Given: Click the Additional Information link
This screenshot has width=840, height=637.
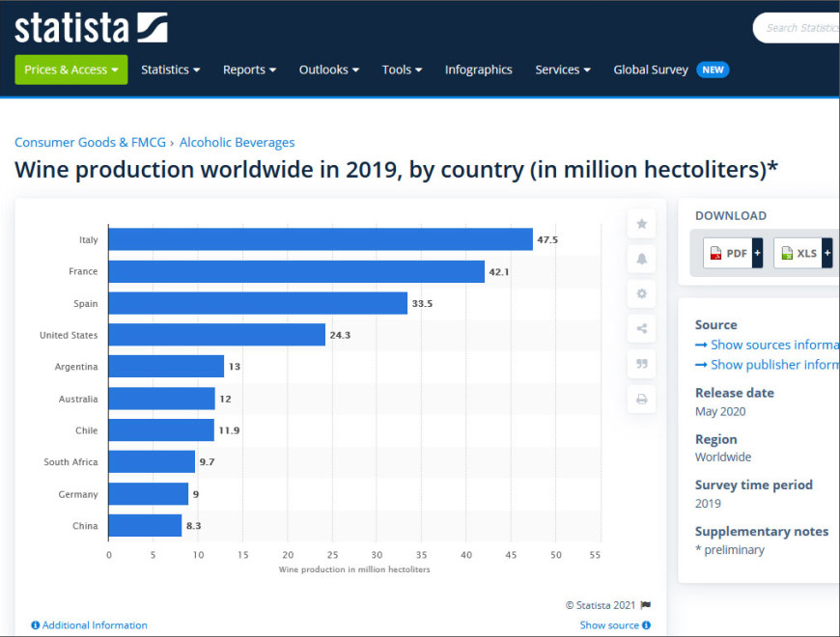Looking at the screenshot, I should tap(95, 625).
